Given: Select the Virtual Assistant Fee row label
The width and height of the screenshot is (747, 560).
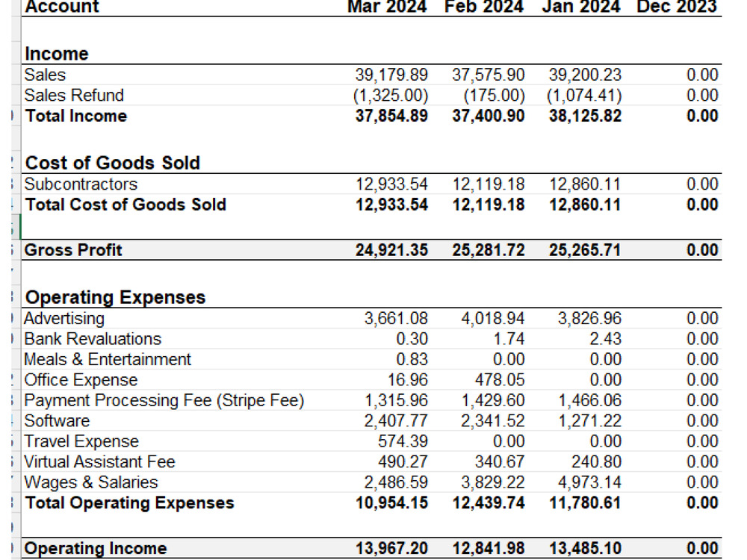Looking at the screenshot, I should [99, 461].
